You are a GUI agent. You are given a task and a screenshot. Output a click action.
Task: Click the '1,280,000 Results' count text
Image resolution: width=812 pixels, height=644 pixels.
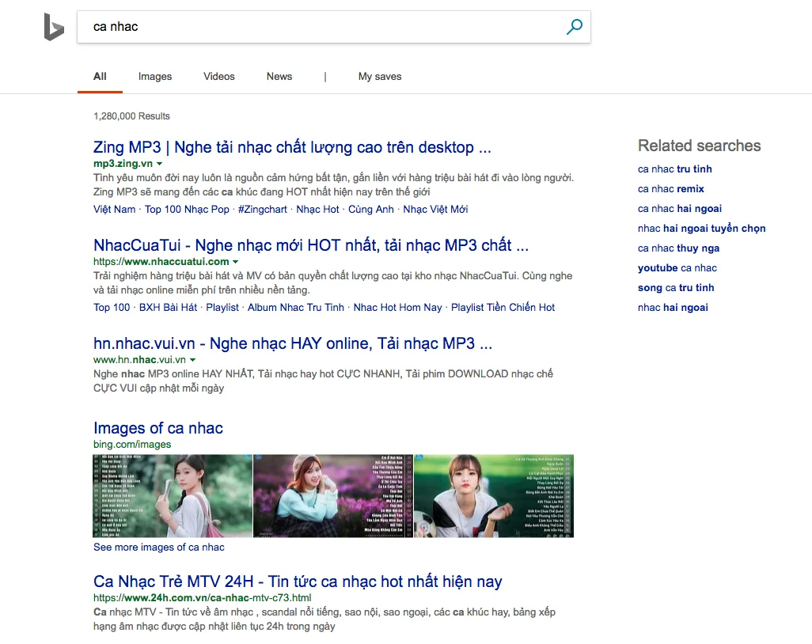click(x=131, y=116)
